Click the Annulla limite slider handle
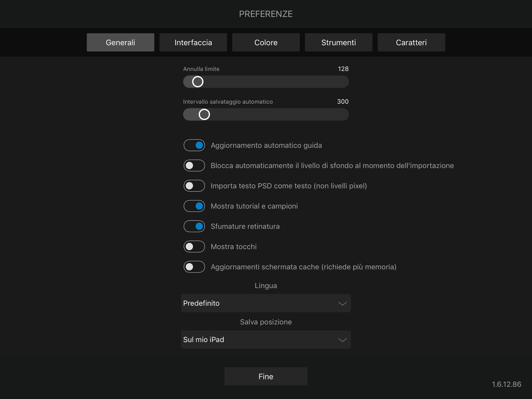Viewport: 532px width, 399px height. (x=198, y=82)
